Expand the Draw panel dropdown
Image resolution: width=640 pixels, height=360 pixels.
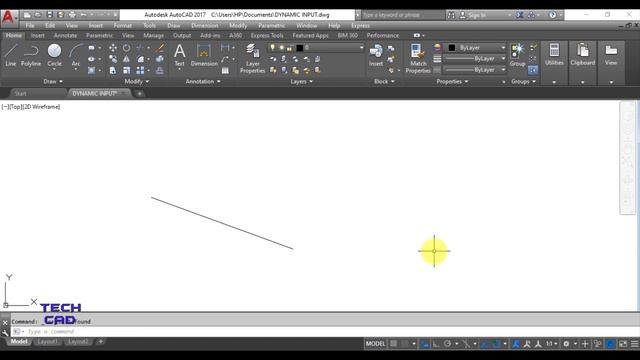coord(53,81)
